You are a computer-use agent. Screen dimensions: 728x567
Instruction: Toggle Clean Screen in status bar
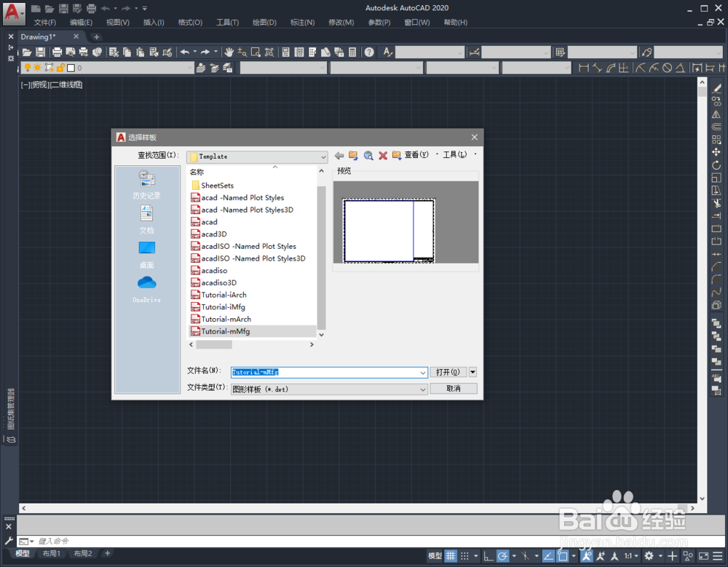click(x=704, y=556)
